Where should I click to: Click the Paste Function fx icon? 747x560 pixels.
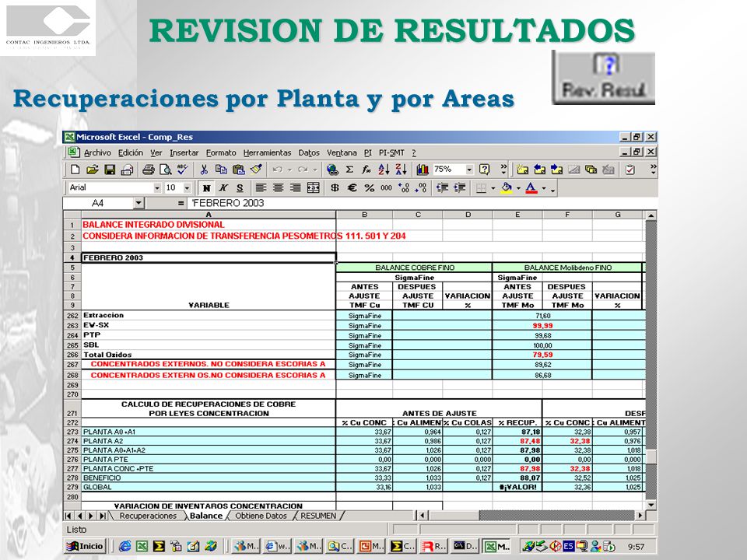pyautogui.click(x=366, y=170)
